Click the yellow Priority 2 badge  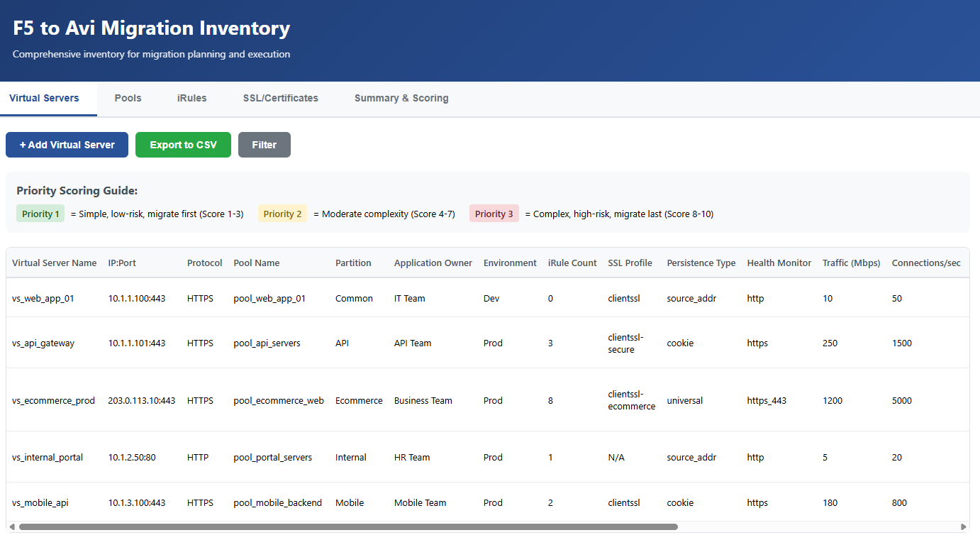point(282,214)
